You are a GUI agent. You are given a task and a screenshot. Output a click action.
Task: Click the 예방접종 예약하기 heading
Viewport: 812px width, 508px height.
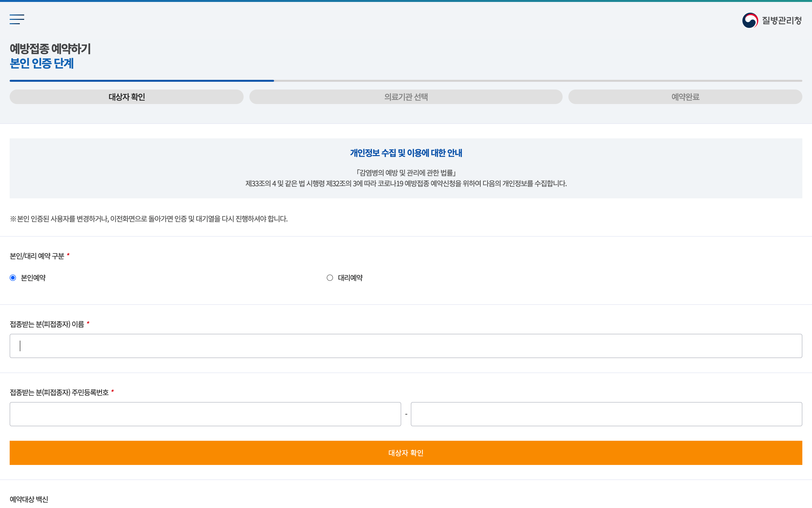[x=50, y=49]
